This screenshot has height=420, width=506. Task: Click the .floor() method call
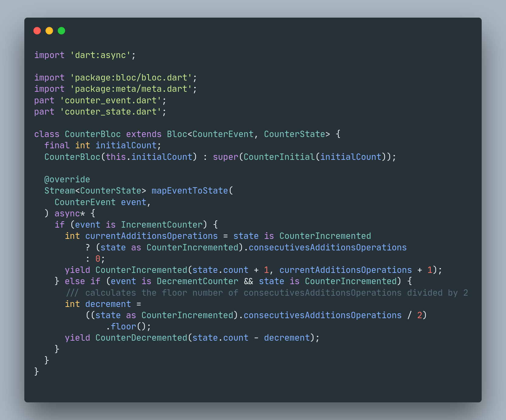click(128, 326)
